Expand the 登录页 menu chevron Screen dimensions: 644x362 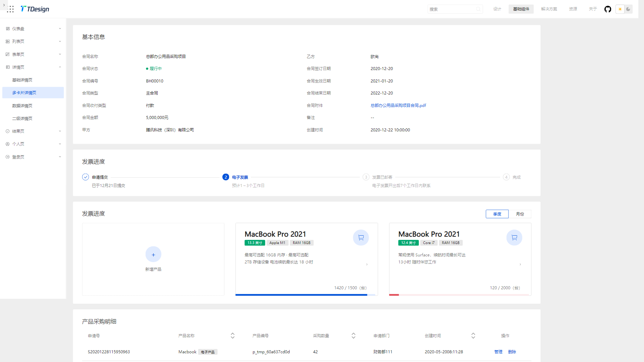click(60, 157)
